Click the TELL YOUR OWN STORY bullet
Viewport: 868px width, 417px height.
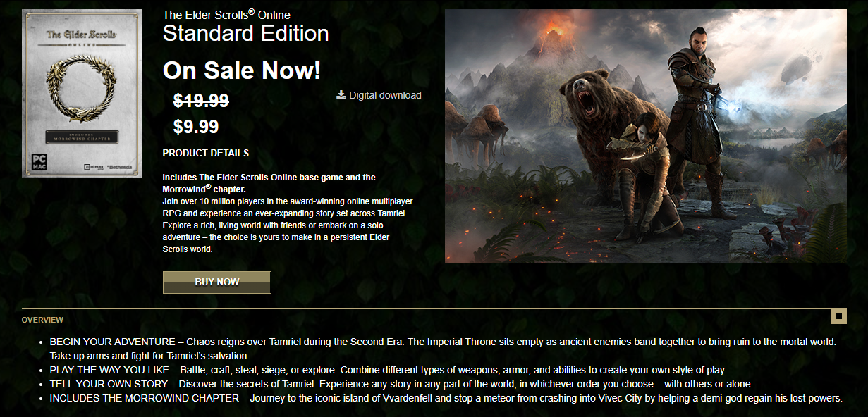coord(401,384)
